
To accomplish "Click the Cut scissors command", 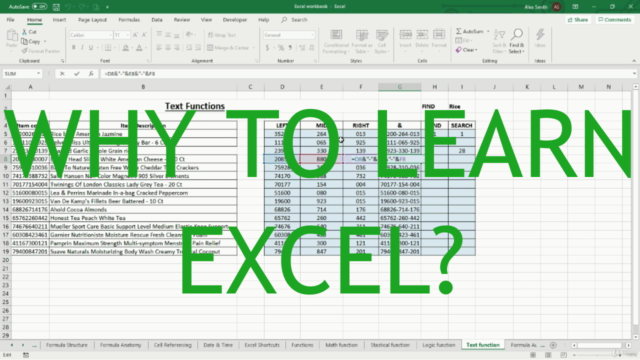I will (29, 32).
